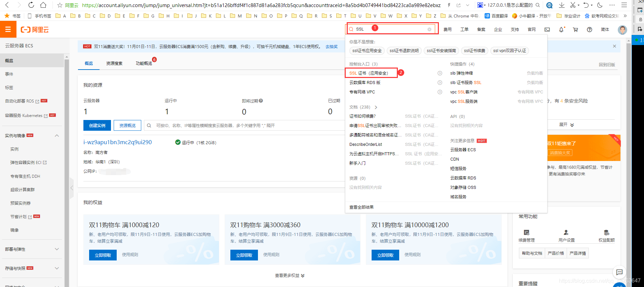Click the 资源概览 button
The width and height of the screenshot is (644, 287).
pos(127,125)
